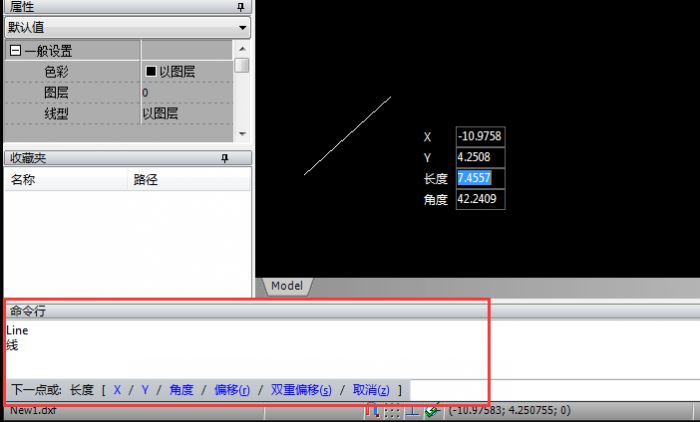This screenshot has width=700, height=422.
Task: Collapse the 一般设置 section
Action: pos(16,51)
